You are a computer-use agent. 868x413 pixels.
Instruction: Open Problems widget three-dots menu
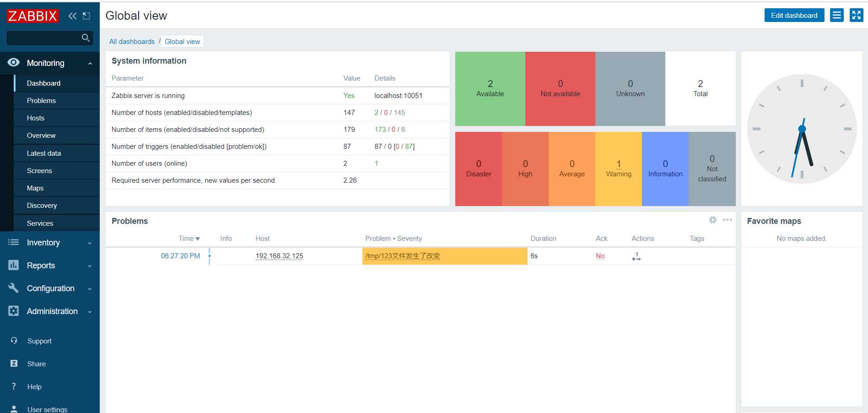coord(727,220)
